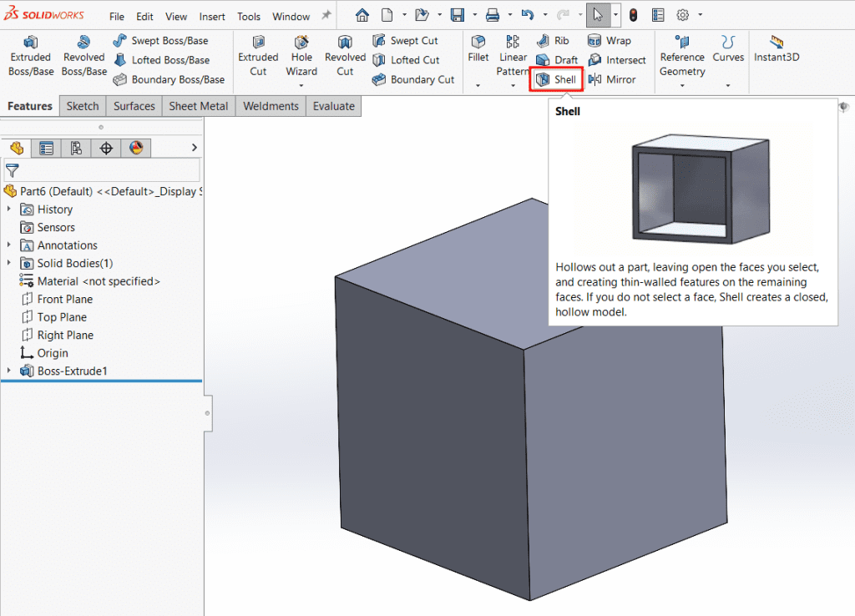Select the Extruded Boss/Base tool
Viewport: 855px width, 616px height.
[x=31, y=56]
